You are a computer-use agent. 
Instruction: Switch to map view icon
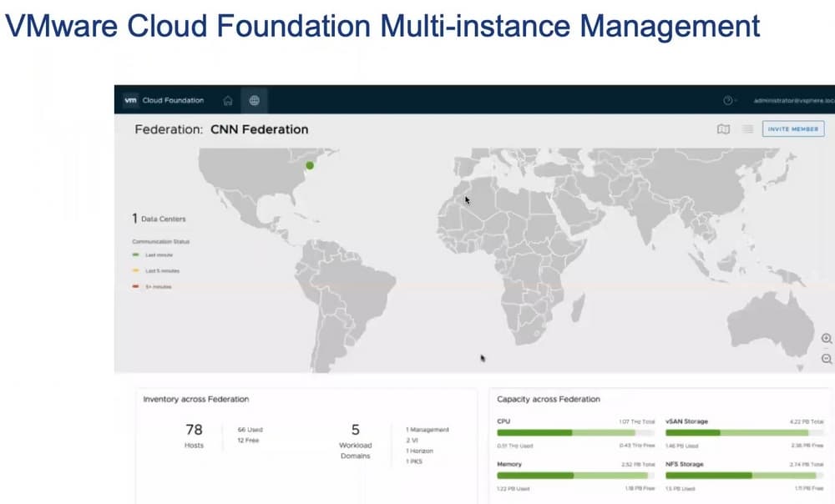click(723, 129)
